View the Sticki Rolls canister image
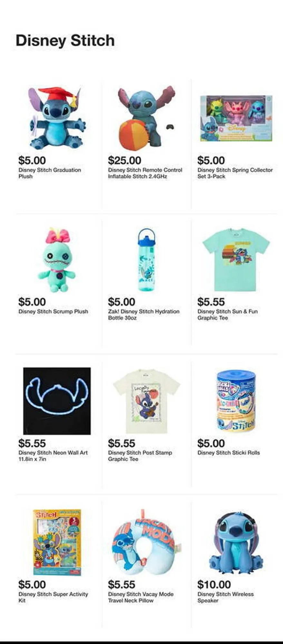This screenshot has height=644, width=283. [236, 401]
